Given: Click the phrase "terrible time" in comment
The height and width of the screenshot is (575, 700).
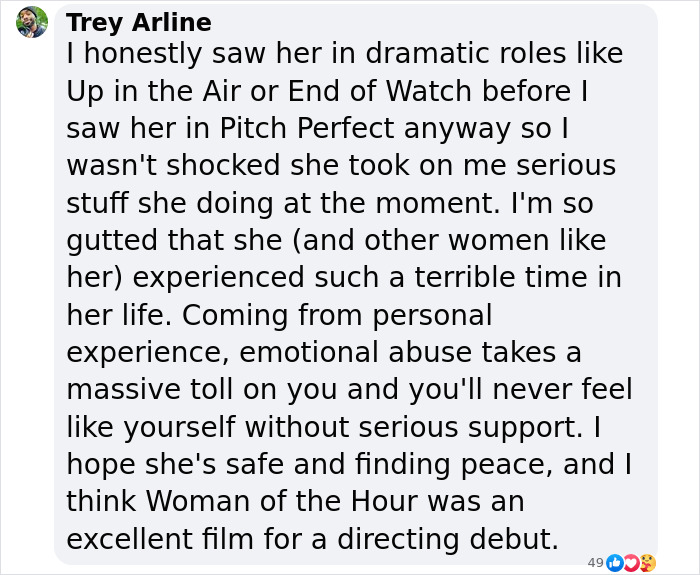Looking at the screenshot, I should [469, 278].
